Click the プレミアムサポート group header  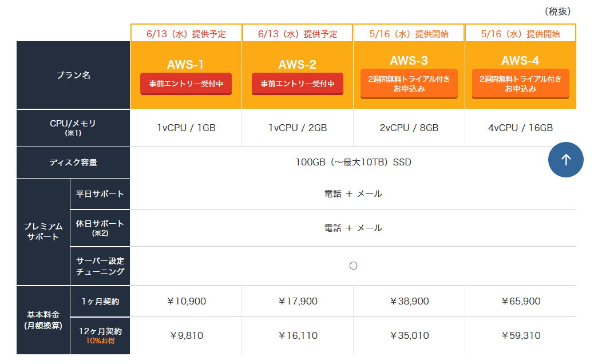click(x=43, y=232)
